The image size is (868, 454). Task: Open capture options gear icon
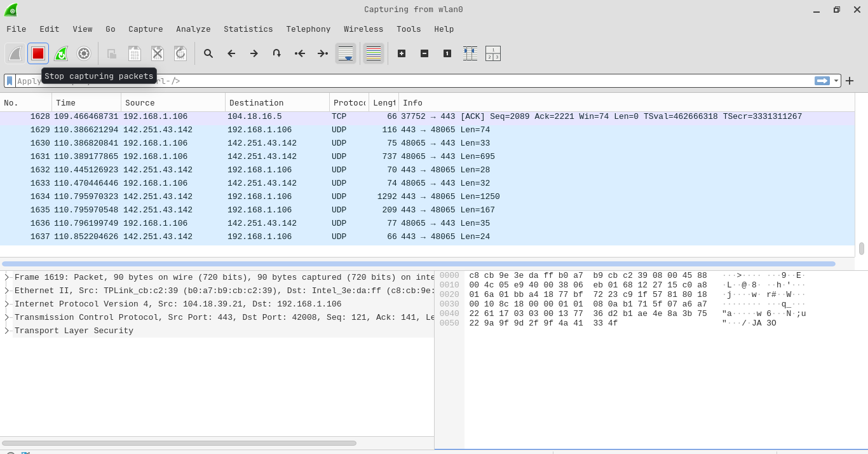pyautogui.click(x=84, y=53)
